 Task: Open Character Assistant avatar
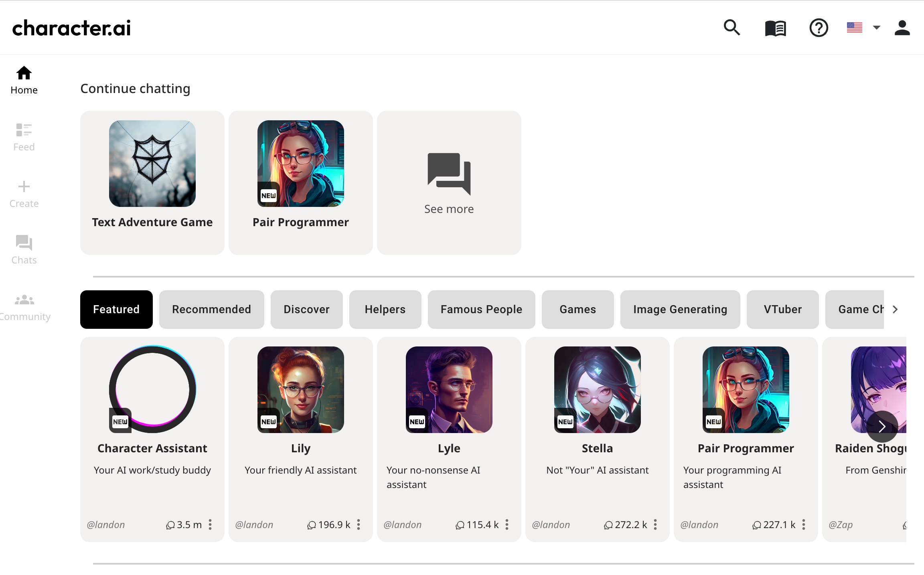(152, 389)
